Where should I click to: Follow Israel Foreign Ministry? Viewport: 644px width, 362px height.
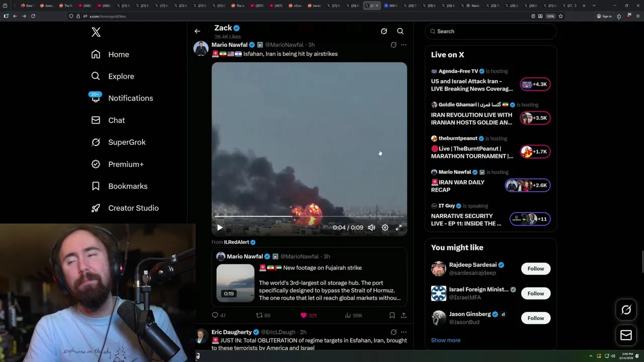pos(536,293)
